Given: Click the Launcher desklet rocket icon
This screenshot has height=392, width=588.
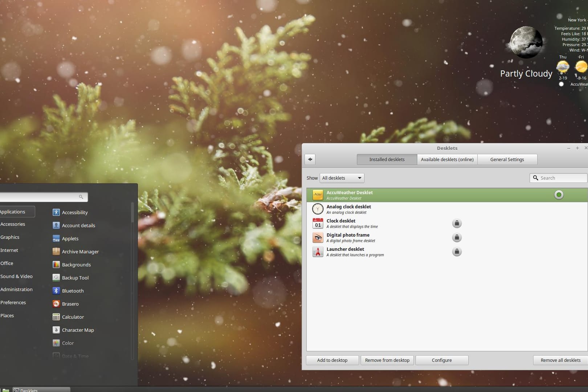Looking at the screenshot, I should pos(318,252).
